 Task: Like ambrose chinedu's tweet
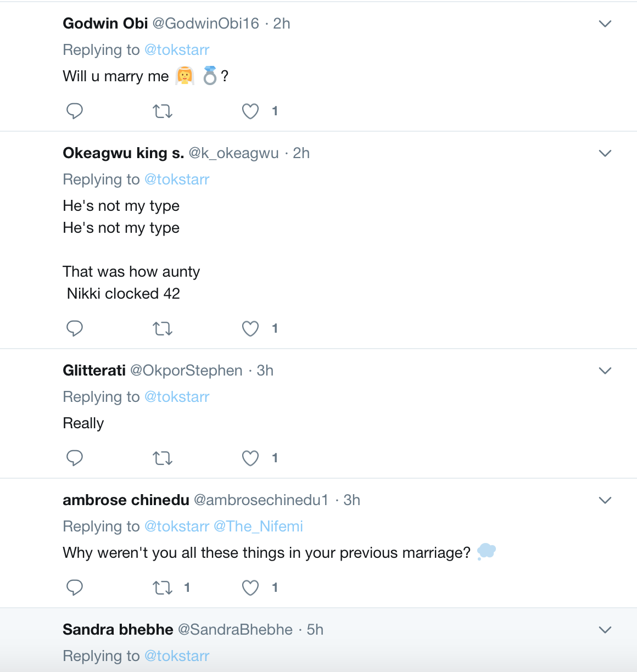pos(250,588)
